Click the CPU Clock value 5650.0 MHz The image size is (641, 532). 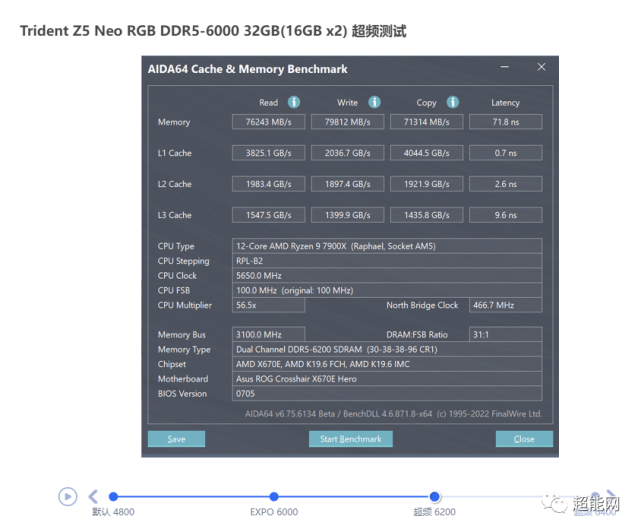tap(387, 276)
